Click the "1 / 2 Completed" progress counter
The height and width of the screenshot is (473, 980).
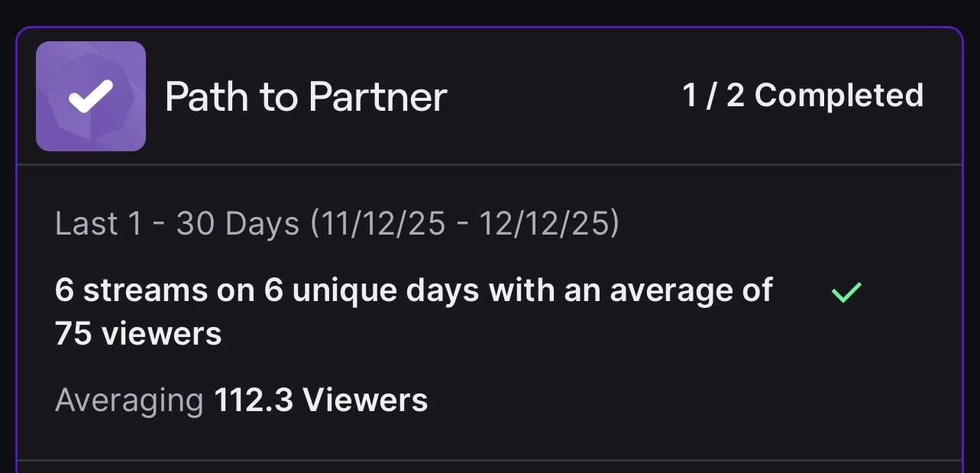point(802,96)
